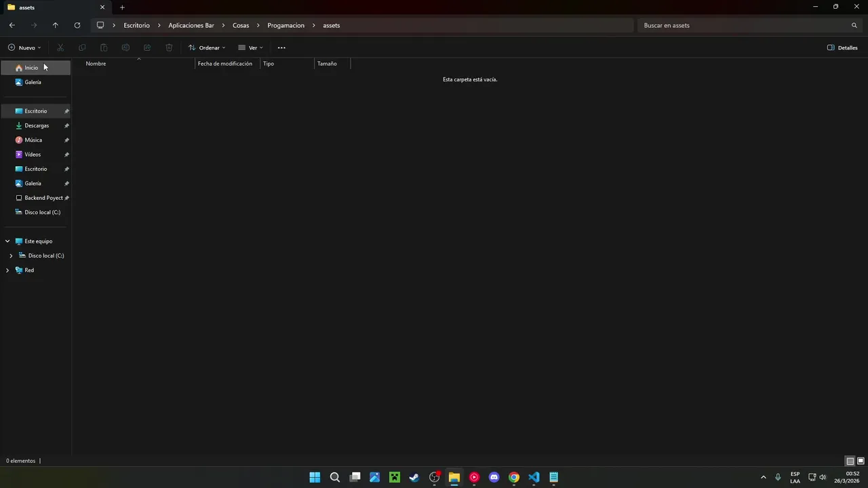
Task: Click the Copy icon in toolbar
Action: [82, 47]
